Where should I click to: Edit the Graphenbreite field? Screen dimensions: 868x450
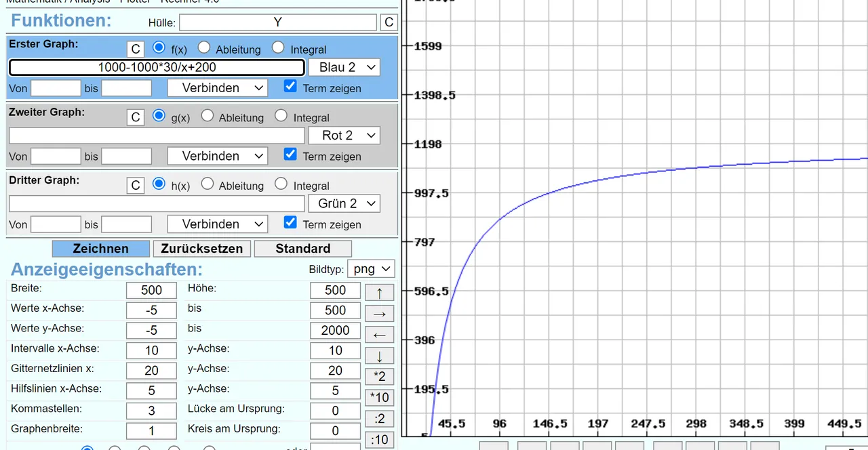pos(151,431)
